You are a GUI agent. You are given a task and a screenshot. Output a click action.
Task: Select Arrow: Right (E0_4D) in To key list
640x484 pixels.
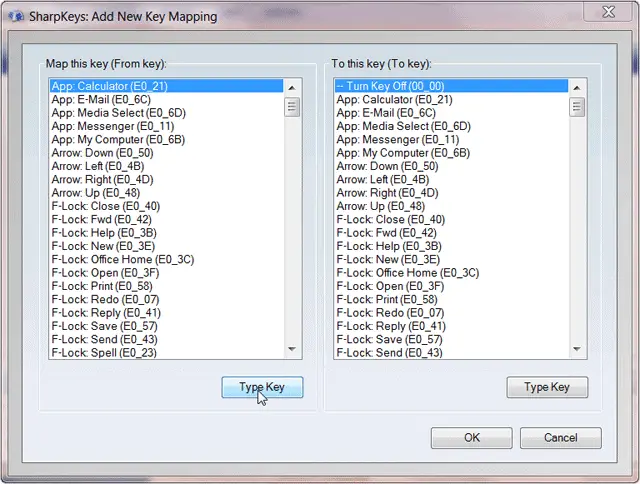(451, 193)
